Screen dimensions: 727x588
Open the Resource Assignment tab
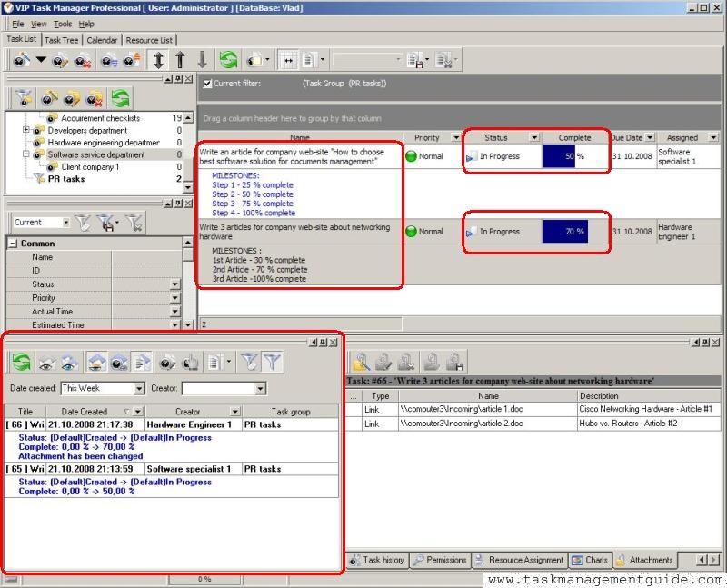tap(520, 560)
